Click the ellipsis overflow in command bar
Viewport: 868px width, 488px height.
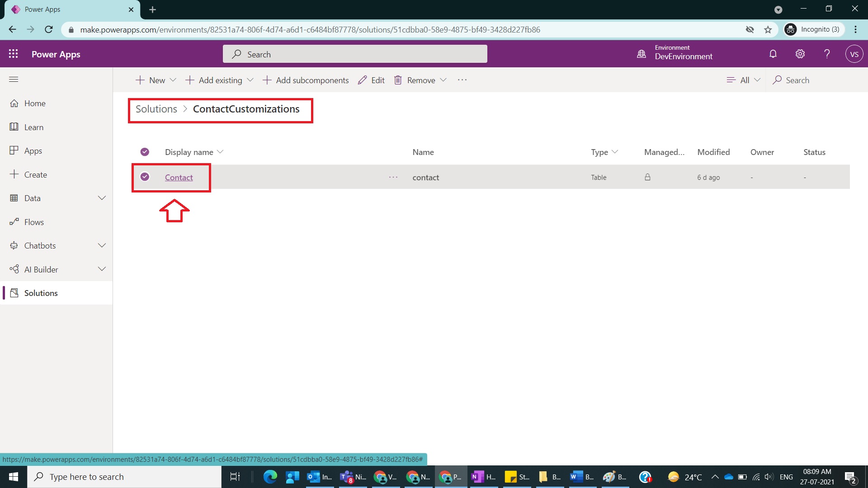tap(462, 80)
